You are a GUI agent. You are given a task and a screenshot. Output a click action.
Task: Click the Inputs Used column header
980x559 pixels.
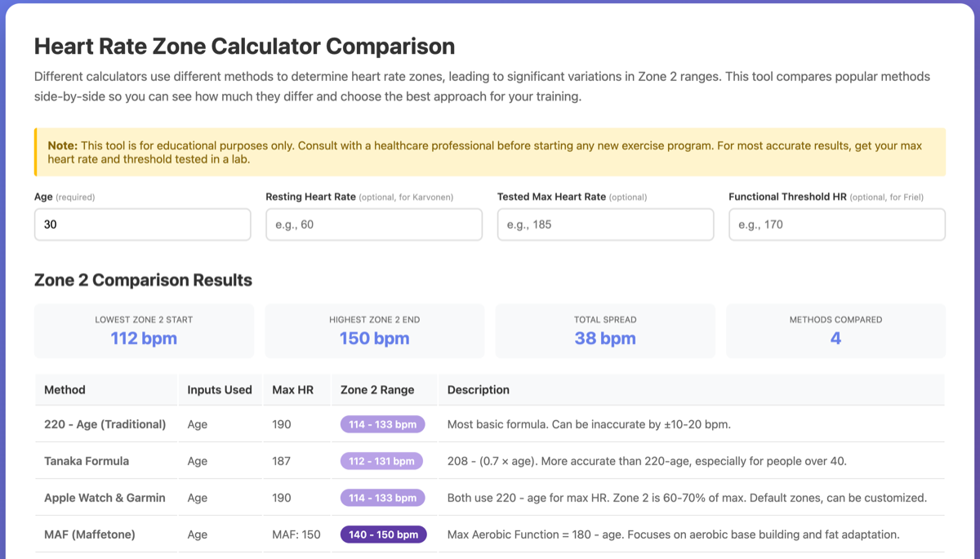pyautogui.click(x=220, y=390)
